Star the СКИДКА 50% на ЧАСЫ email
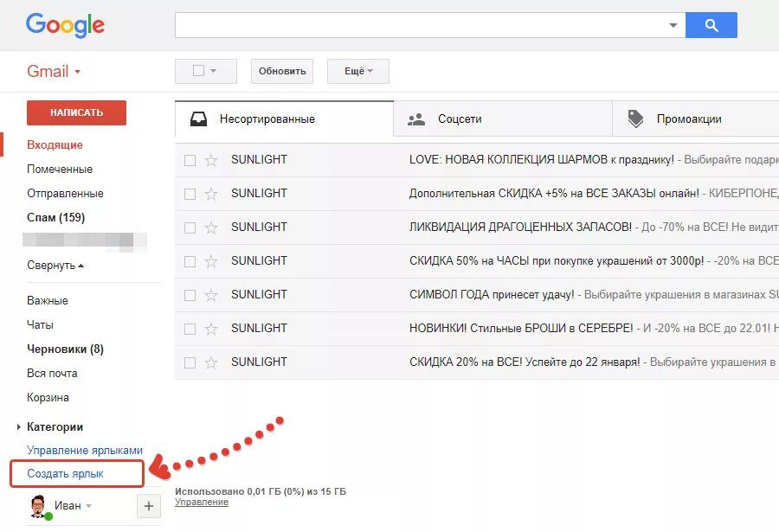Image resolution: width=779 pixels, height=532 pixels. click(x=211, y=261)
